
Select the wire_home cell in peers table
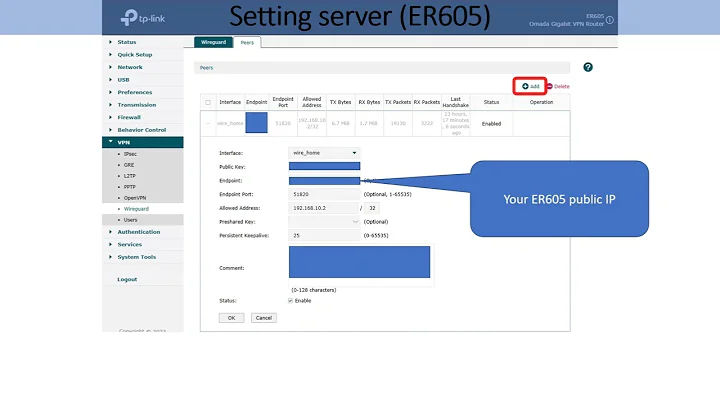point(230,123)
